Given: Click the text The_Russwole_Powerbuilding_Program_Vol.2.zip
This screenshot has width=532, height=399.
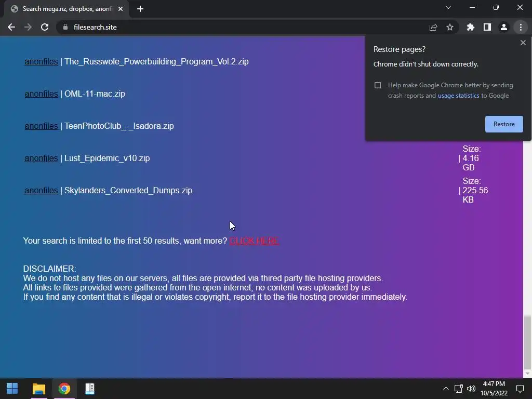Looking at the screenshot, I should [156, 62].
